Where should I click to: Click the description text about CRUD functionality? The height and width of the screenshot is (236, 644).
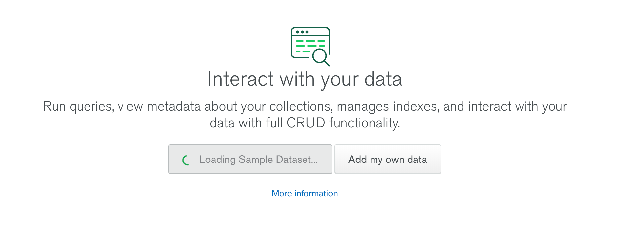(x=305, y=114)
